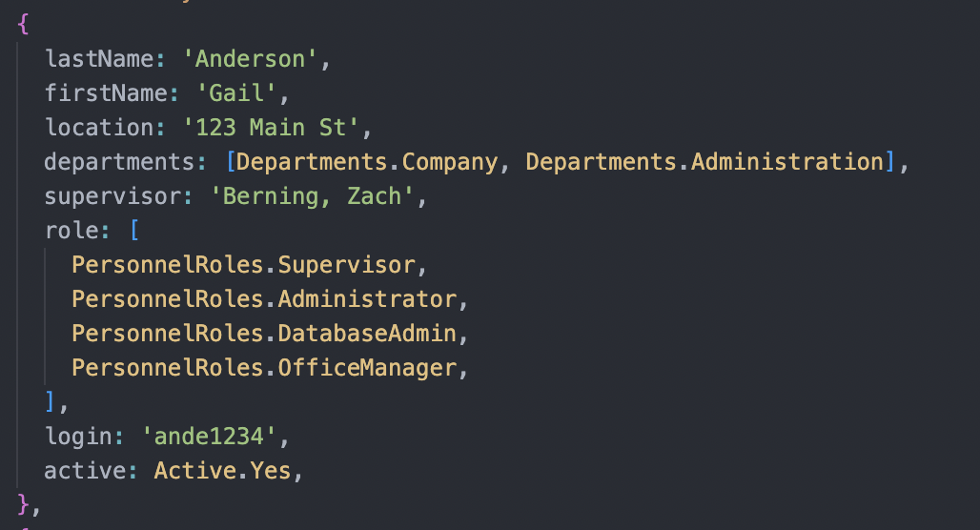Image resolution: width=980 pixels, height=530 pixels.
Task: Click opening bracket of role array
Action: [133, 231]
